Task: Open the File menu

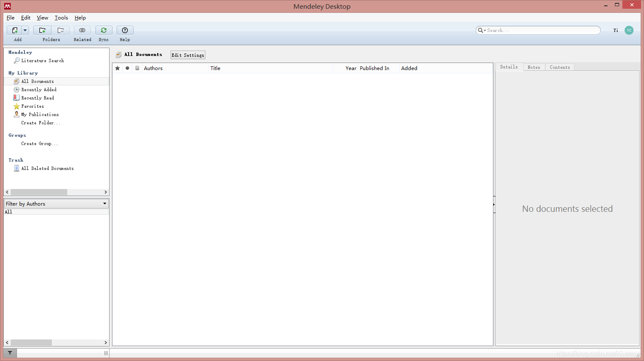Action: [x=10, y=18]
